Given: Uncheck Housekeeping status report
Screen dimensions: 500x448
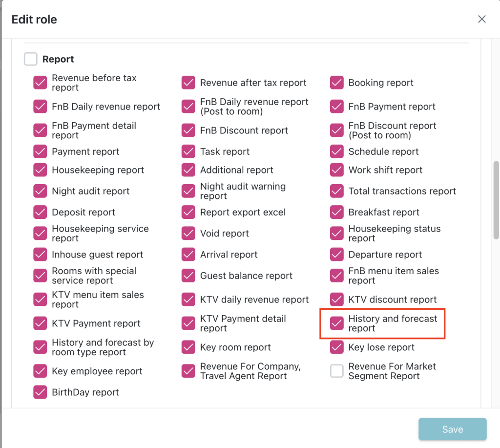Looking at the screenshot, I should [337, 234].
